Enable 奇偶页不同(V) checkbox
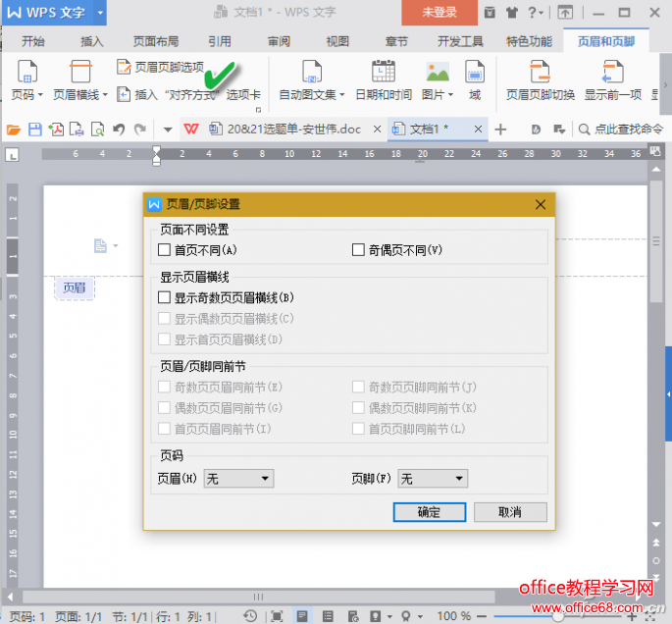Image resolution: width=672 pixels, height=624 pixels. (x=358, y=250)
